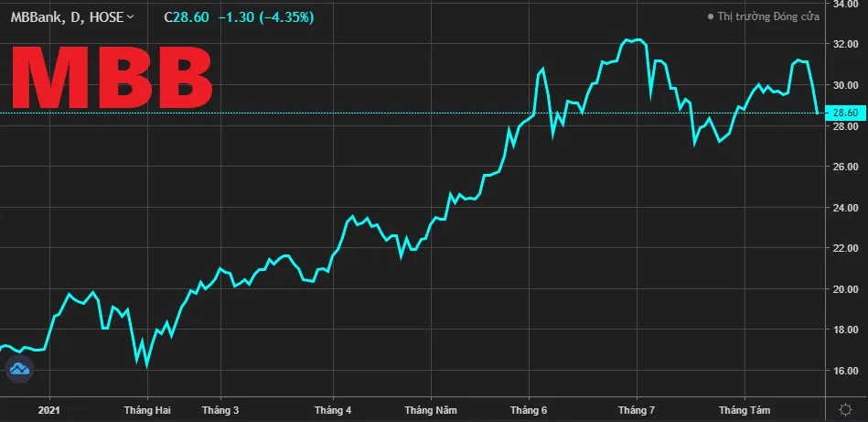Viewport: 868px width, 422px height.
Task: Select the Tháng Năm time axis label
Action: coord(431,410)
